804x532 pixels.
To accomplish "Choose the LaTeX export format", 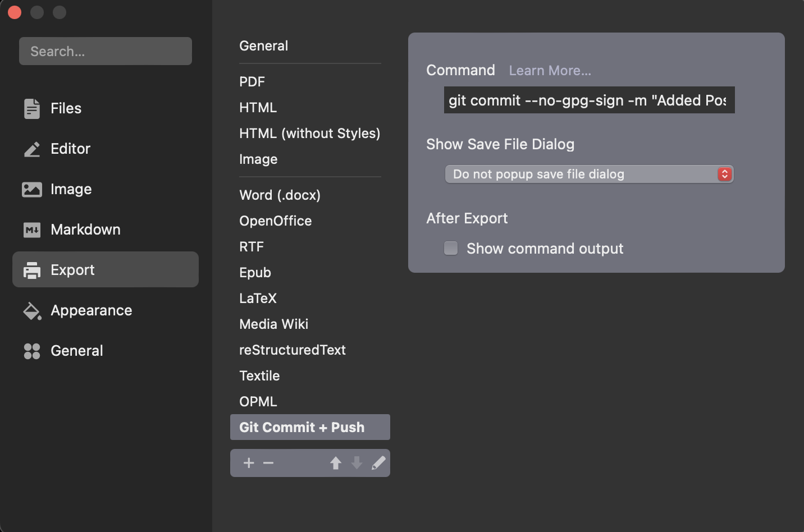I will point(258,299).
